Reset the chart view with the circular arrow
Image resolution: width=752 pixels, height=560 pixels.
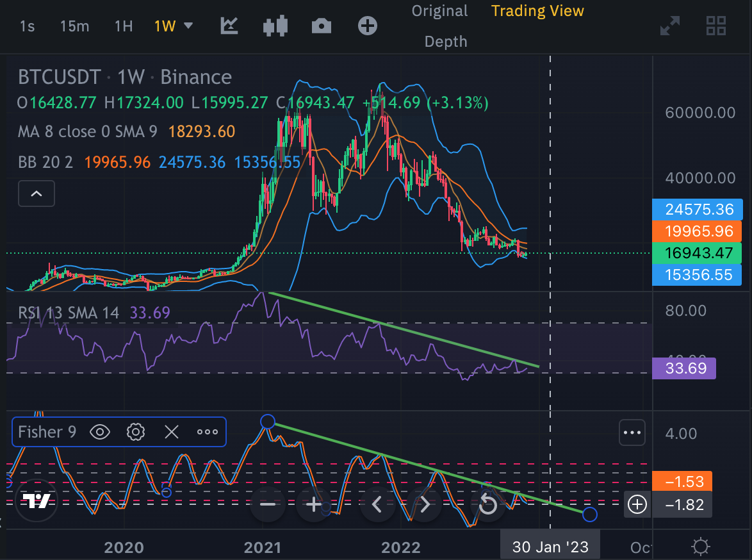click(487, 504)
